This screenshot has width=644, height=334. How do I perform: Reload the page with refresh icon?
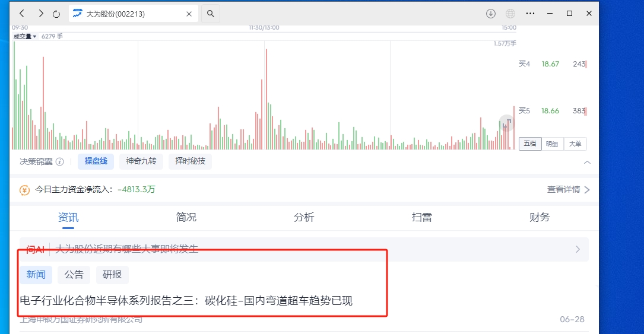point(56,14)
